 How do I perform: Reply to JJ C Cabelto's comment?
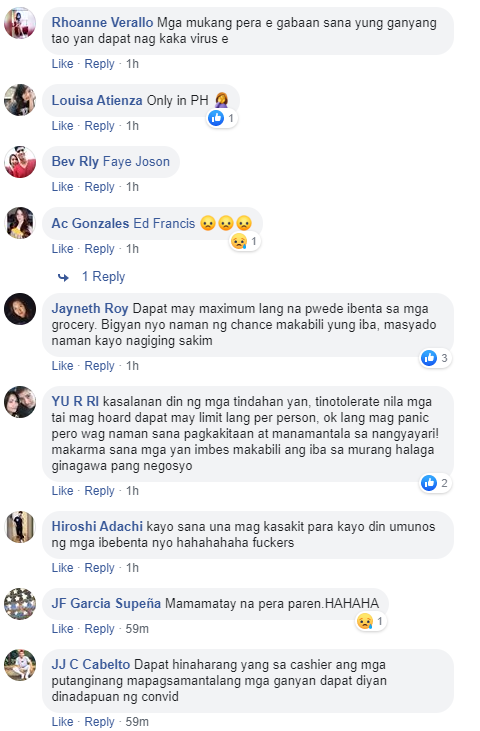tap(99, 721)
